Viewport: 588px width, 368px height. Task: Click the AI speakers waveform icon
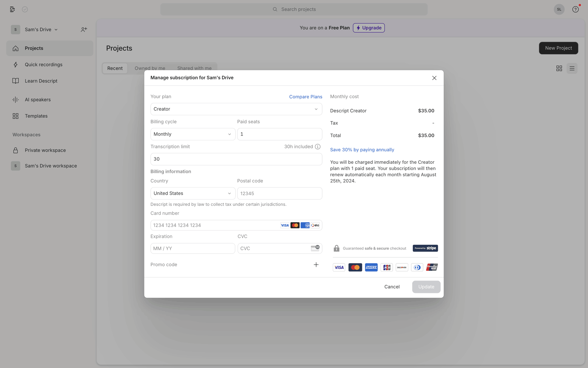pos(16,100)
